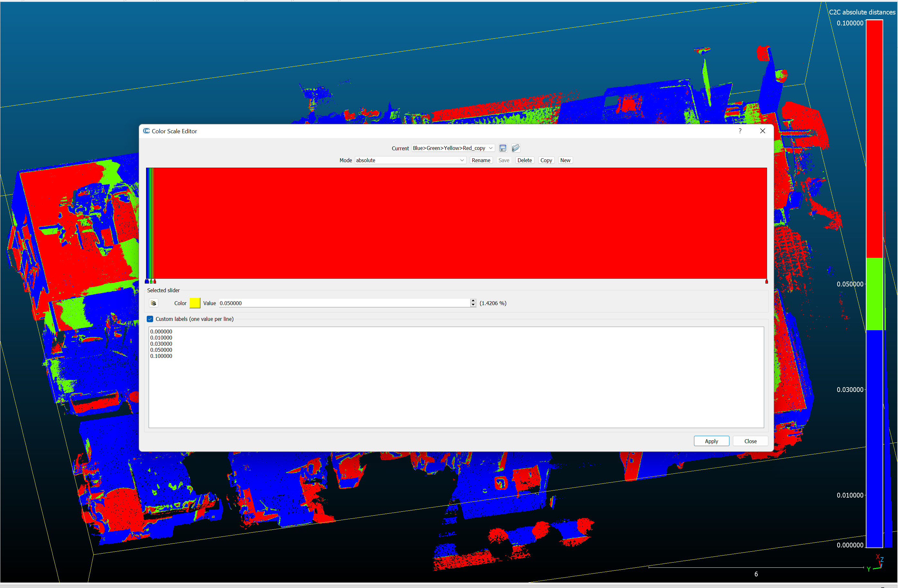This screenshot has height=588, width=898.
Task: Click the delete-selected-slider icon beside Color
Action: click(153, 303)
